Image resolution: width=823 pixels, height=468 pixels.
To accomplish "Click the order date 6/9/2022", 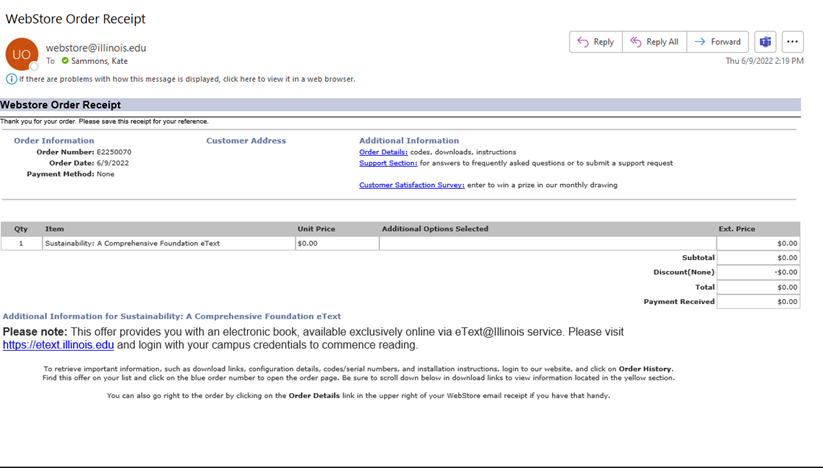I will coord(112,163).
